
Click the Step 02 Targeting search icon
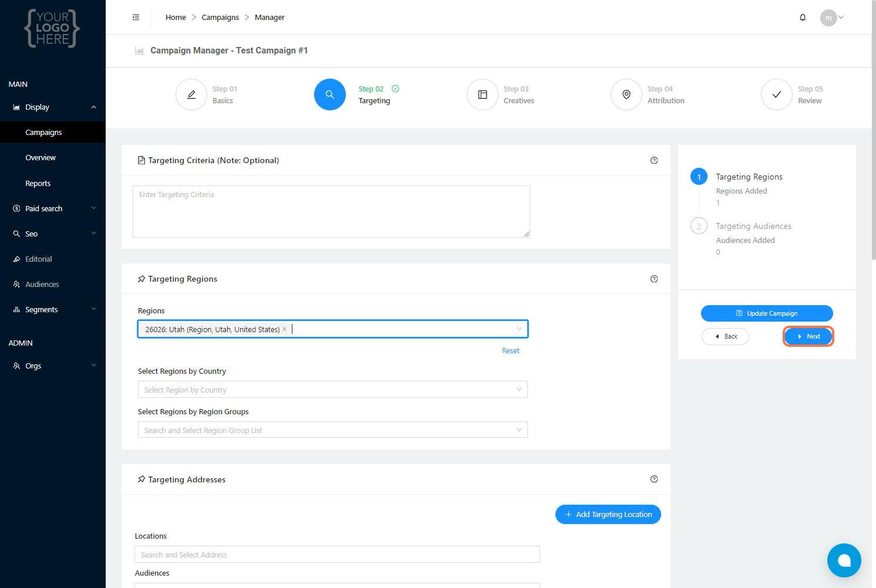330,94
